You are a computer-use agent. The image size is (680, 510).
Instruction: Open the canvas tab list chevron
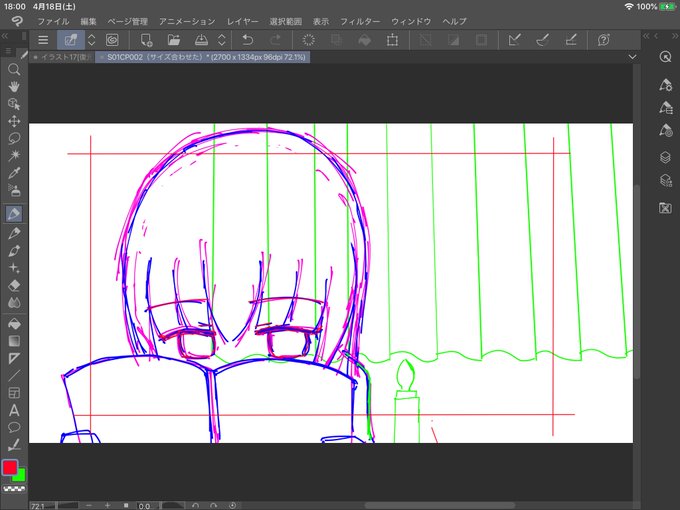click(x=632, y=57)
